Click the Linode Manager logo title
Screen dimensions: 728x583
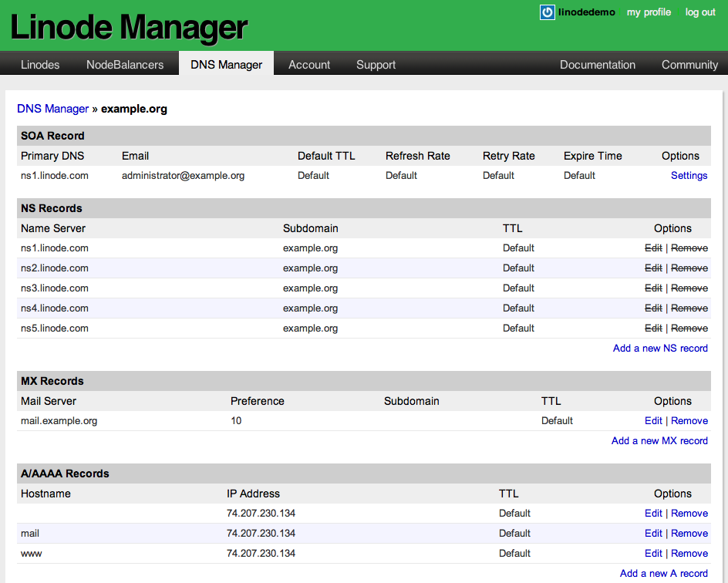coord(129,28)
